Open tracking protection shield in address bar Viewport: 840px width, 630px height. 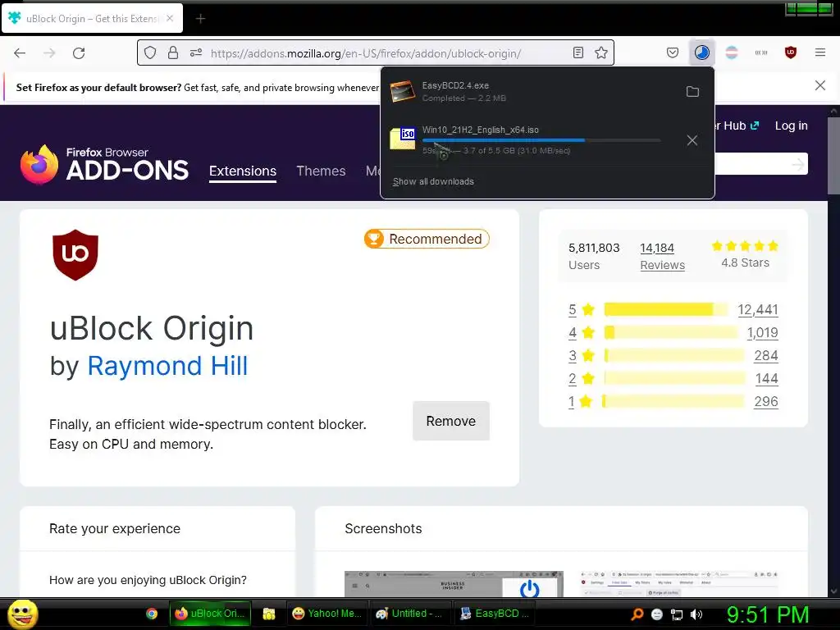click(x=150, y=52)
